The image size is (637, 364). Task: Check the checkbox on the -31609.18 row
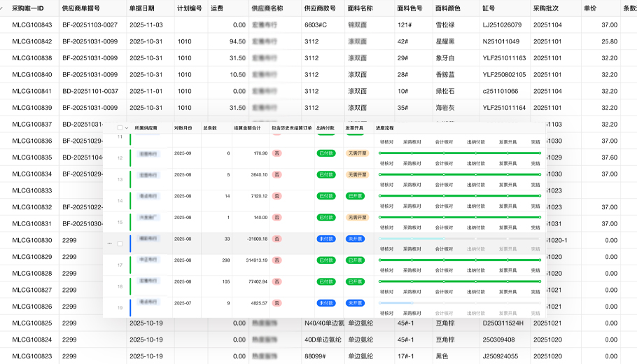click(120, 244)
